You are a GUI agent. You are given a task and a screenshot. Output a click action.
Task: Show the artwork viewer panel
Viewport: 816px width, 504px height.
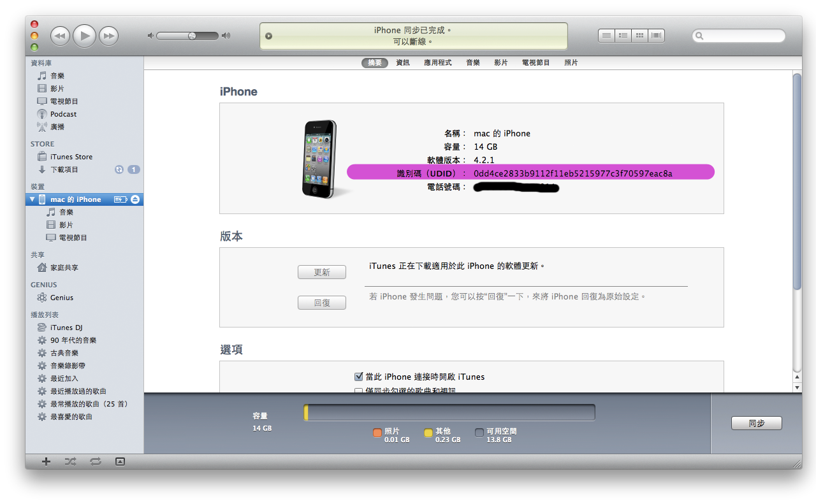[120, 461]
